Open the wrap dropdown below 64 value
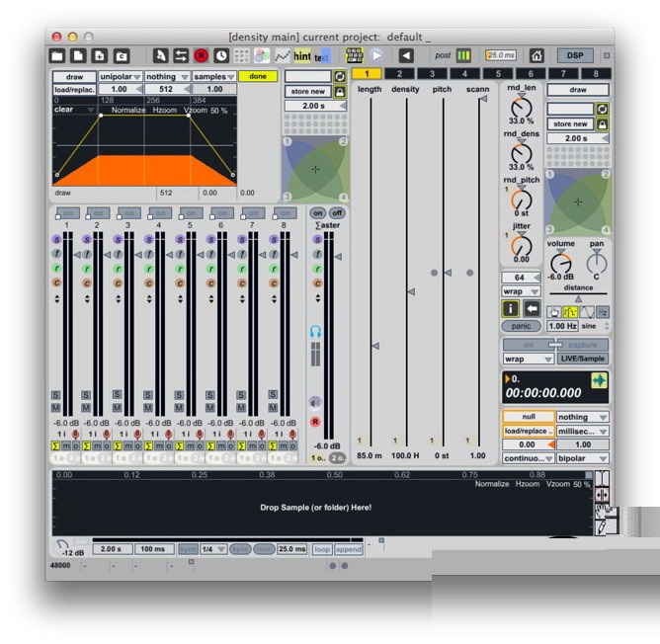660x644 pixels. [521, 291]
